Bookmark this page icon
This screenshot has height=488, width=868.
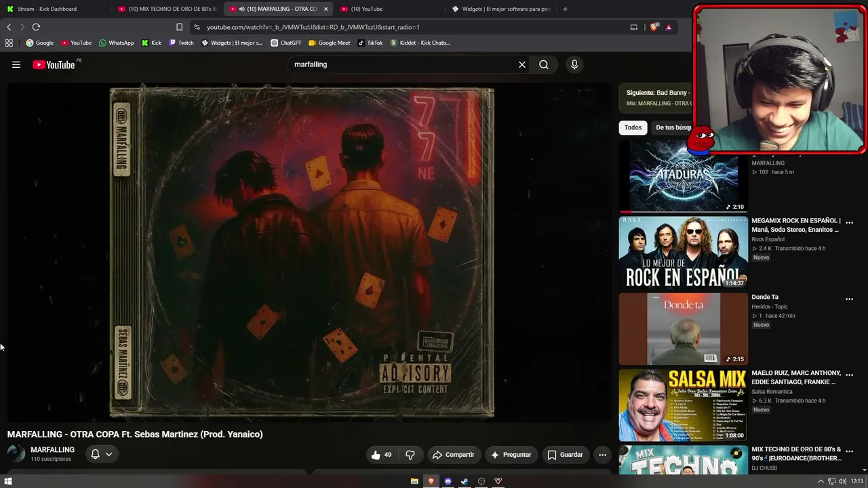pyautogui.click(x=179, y=27)
